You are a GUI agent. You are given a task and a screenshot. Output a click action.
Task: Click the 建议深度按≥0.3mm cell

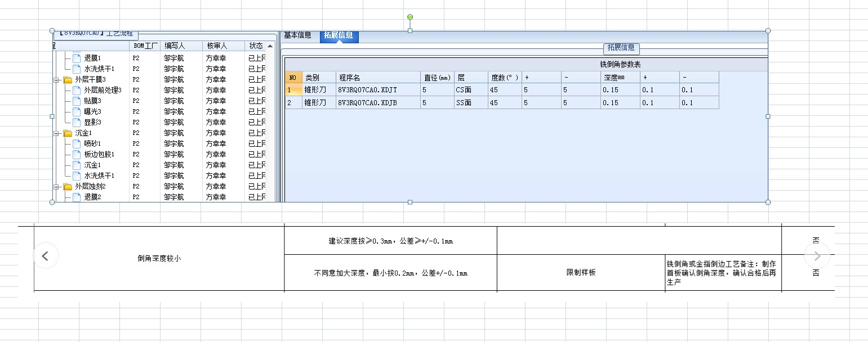tap(391, 241)
